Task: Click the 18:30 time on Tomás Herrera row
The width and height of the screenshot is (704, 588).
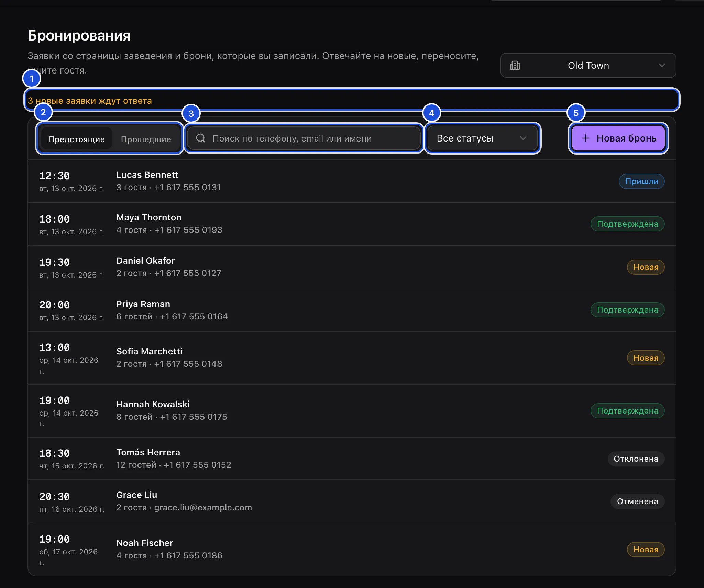Action: [54, 453]
